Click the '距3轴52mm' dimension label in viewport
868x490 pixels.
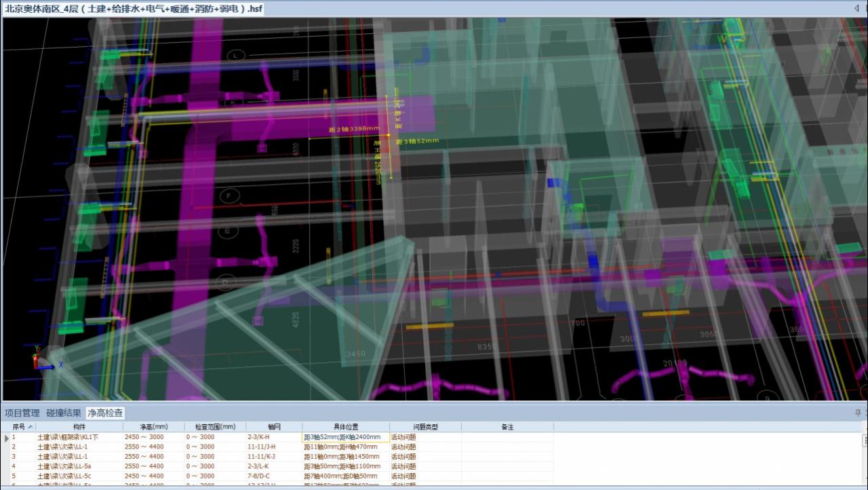[x=418, y=141]
